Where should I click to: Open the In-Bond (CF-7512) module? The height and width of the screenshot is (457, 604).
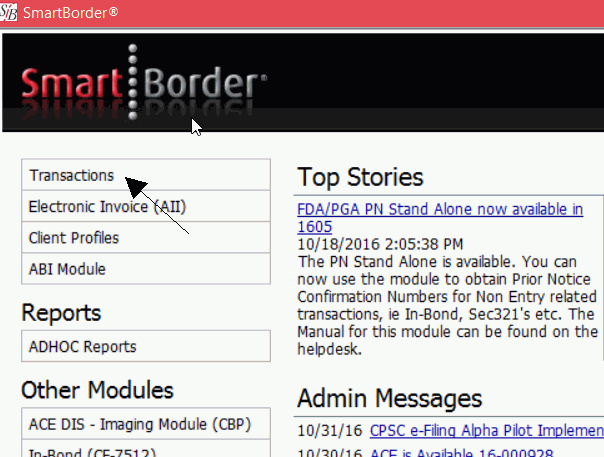146,449
